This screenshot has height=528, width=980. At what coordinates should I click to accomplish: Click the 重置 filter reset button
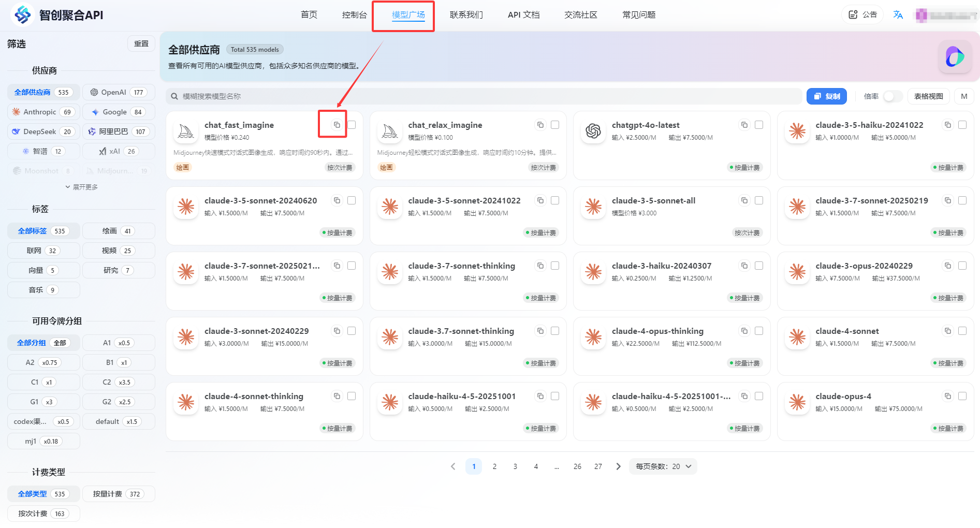[x=141, y=43]
